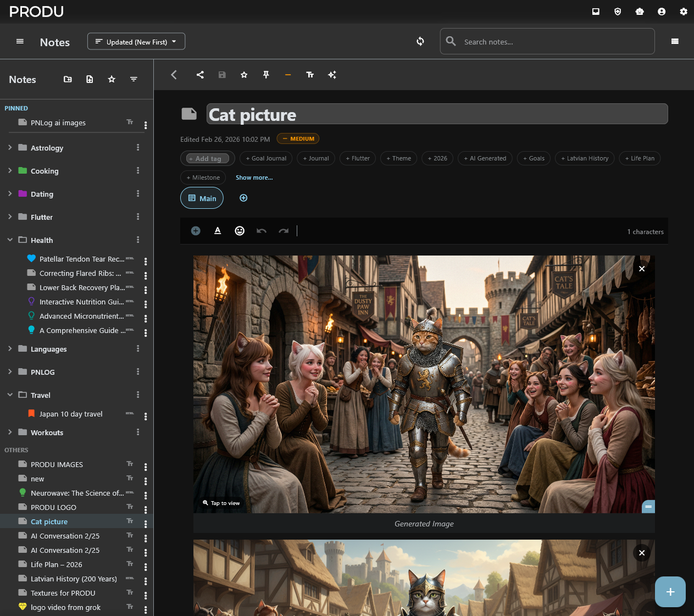Open AI sparkle tools icon

332,75
